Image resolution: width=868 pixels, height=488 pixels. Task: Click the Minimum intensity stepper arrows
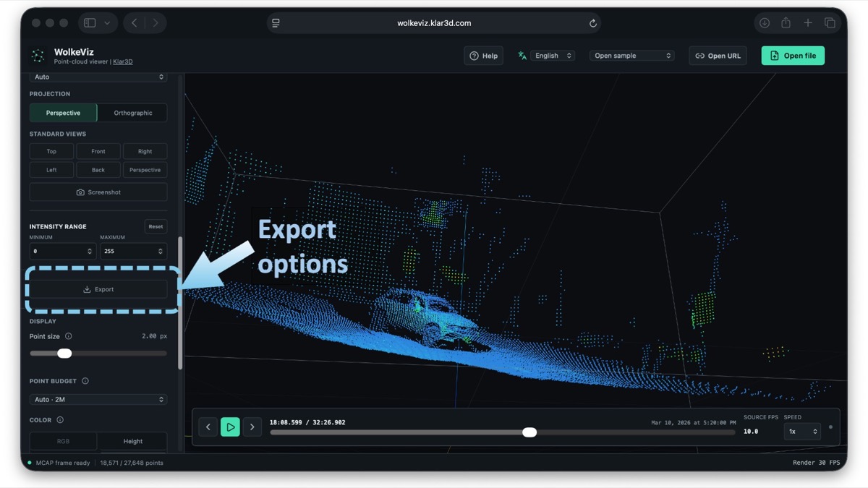(x=90, y=251)
